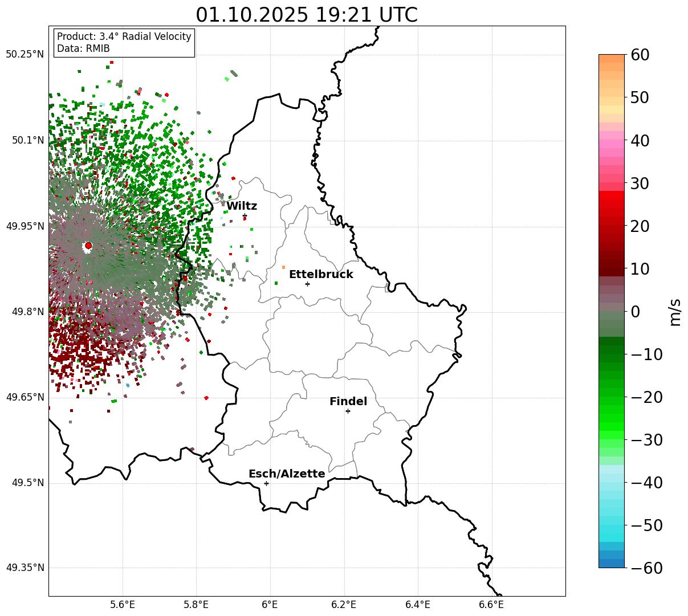This screenshot has height=616, width=688.
Task: Select the Wiltz city label
Action: tap(242, 206)
